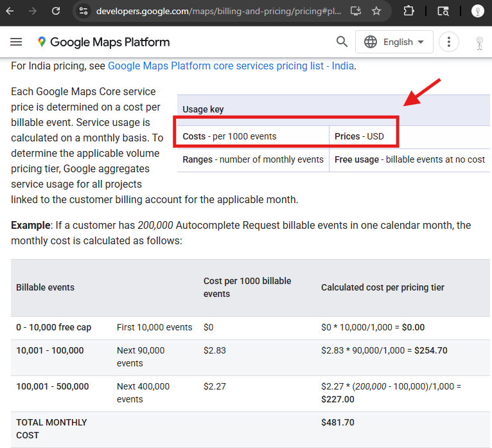This screenshot has height=448, width=492.
Task: Click the 'Free usage' table cell
Action: coord(410,160)
